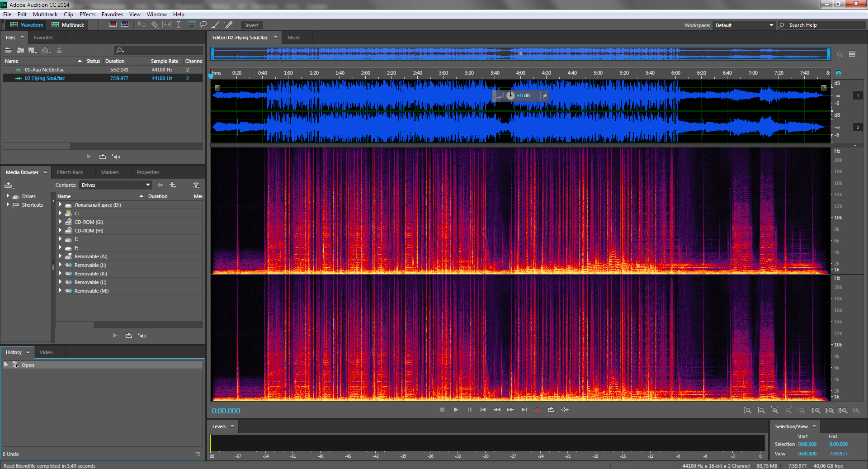The height and width of the screenshot is (469, 868).
Task: Toggle Files panel Loop Playback icon
Action: [x=103, y=156]
